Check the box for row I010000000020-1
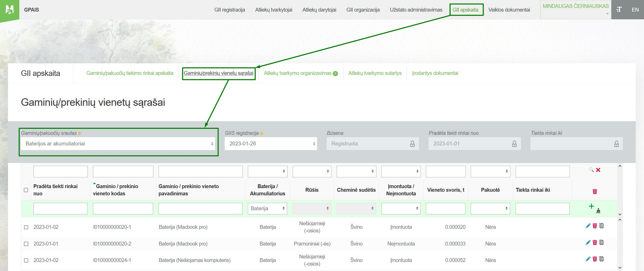 pos(26,227)
